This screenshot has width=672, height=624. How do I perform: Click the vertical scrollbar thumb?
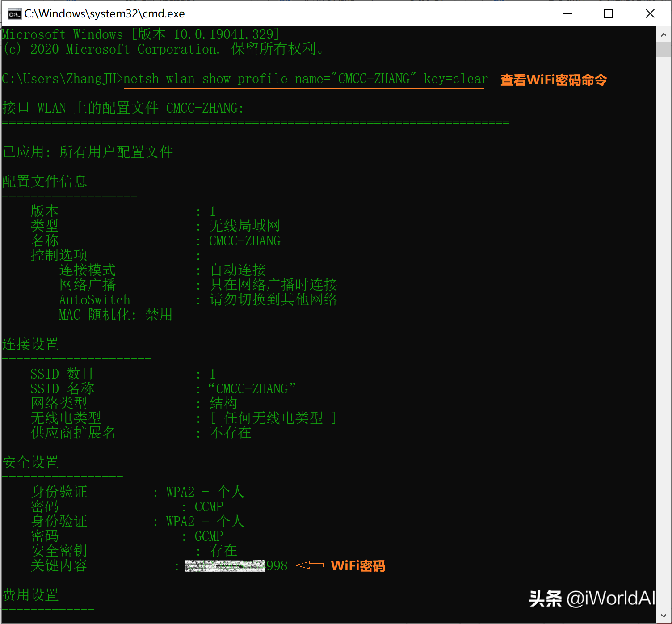(664, 49)
